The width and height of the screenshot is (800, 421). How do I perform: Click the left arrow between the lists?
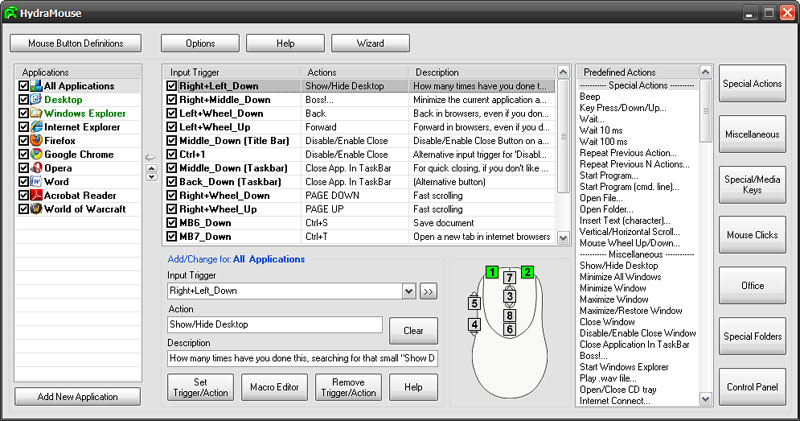[x=151, y=157]
